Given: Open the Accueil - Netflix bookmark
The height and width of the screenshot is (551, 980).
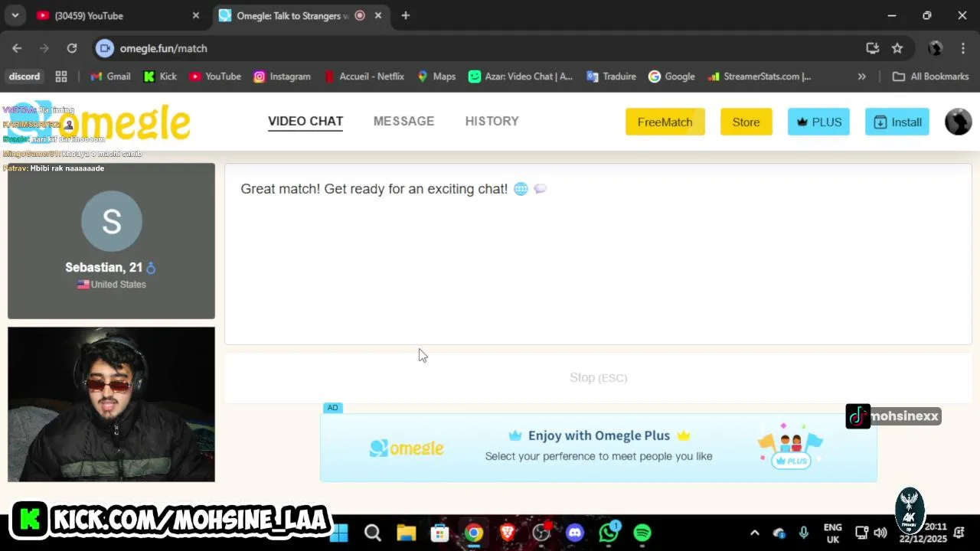Looking at the screenshot, I should [x=364, y=77].
